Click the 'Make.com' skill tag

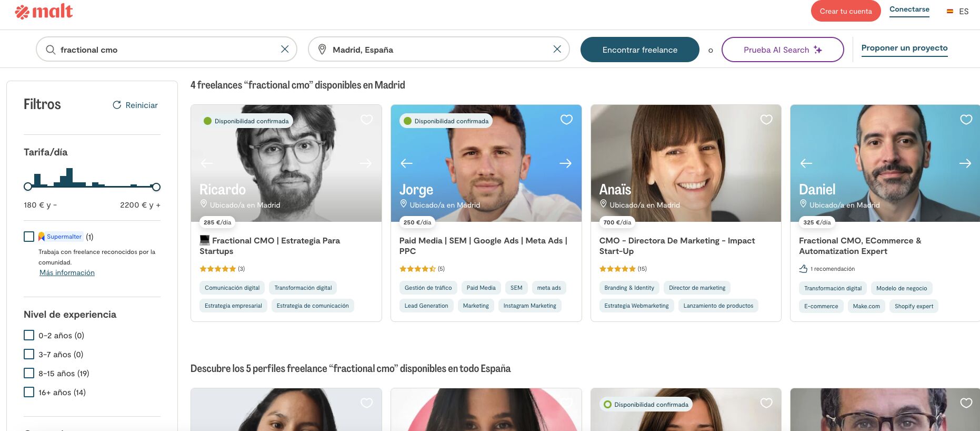pos(866,306)
